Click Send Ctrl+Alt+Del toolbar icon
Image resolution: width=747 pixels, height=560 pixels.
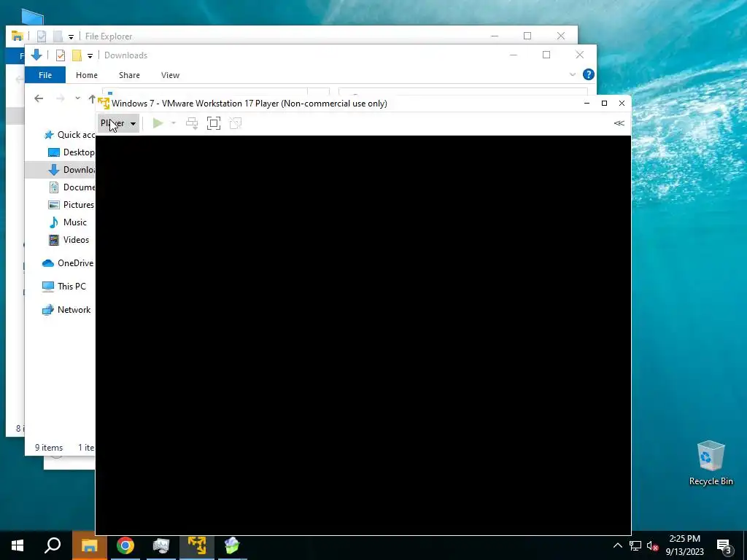192,123
